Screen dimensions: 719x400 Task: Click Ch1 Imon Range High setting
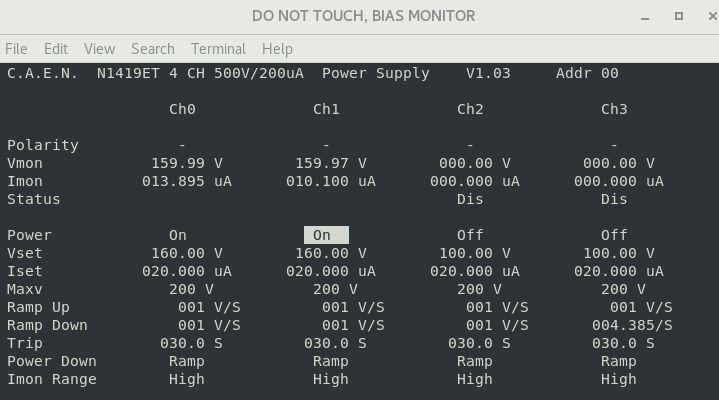pos(331,379)
